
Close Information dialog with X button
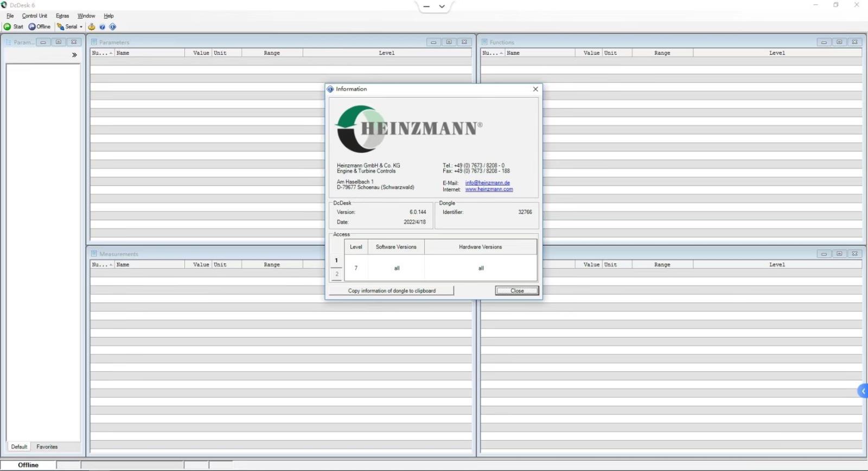535,89
